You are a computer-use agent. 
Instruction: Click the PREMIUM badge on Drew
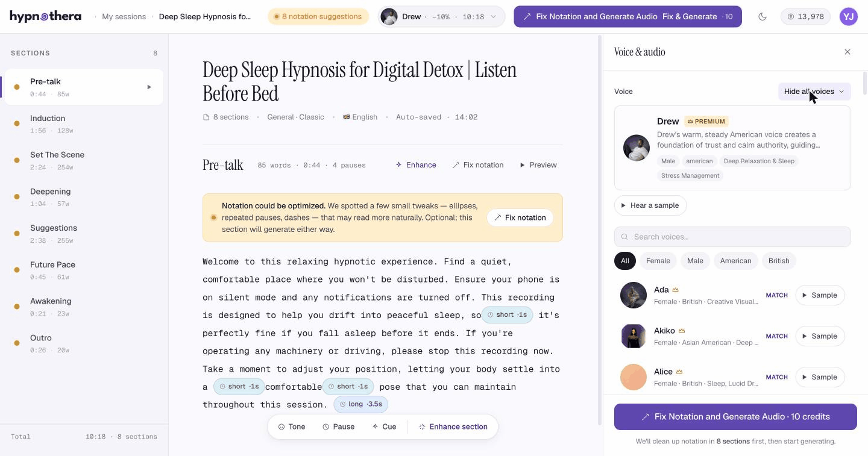click(x=706, y=121)
